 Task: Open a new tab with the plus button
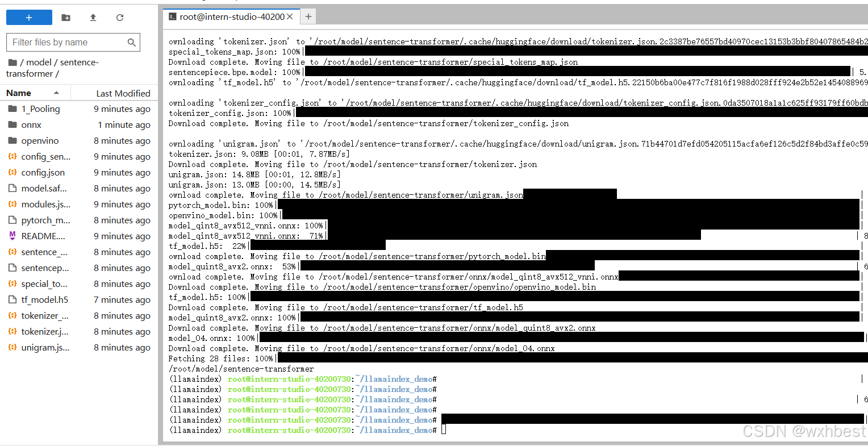click(307, 16)
